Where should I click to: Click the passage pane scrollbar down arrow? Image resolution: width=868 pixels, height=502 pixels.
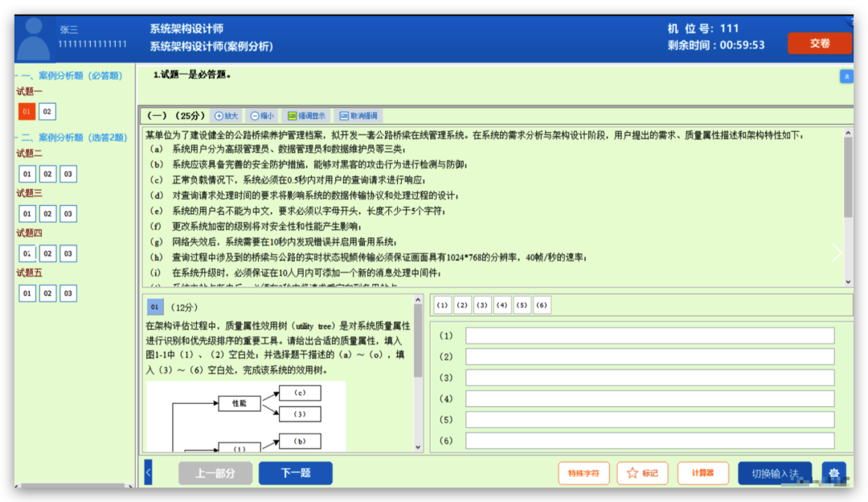848,282
